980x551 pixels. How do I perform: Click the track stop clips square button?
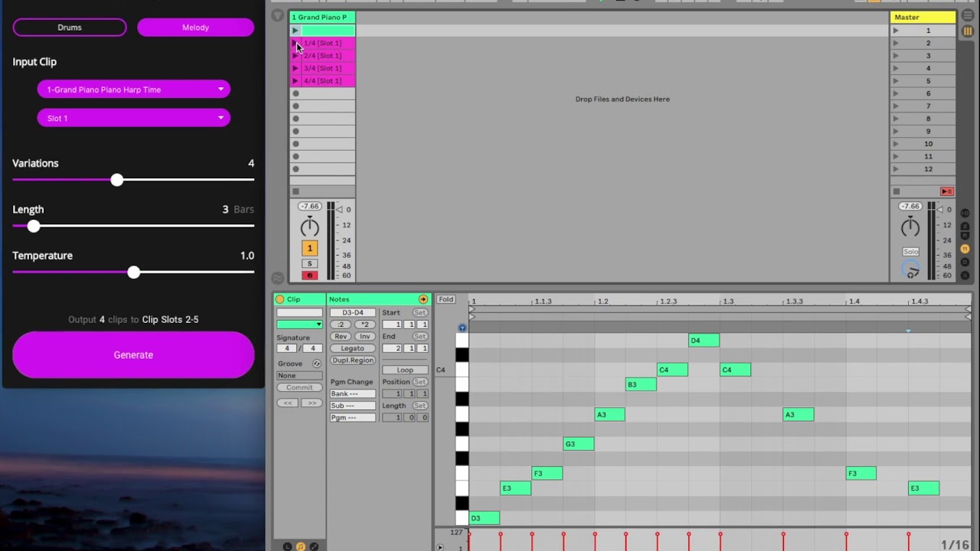point(296,191)
